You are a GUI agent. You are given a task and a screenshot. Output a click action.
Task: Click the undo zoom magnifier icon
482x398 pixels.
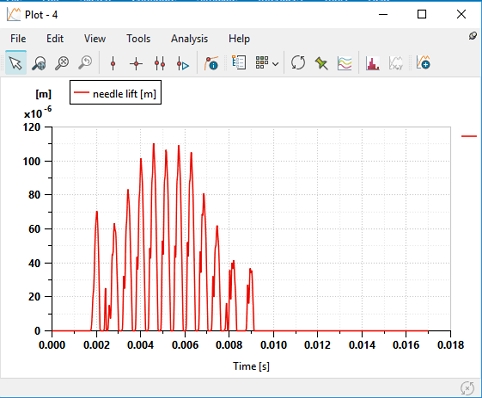tap(85, 63)
